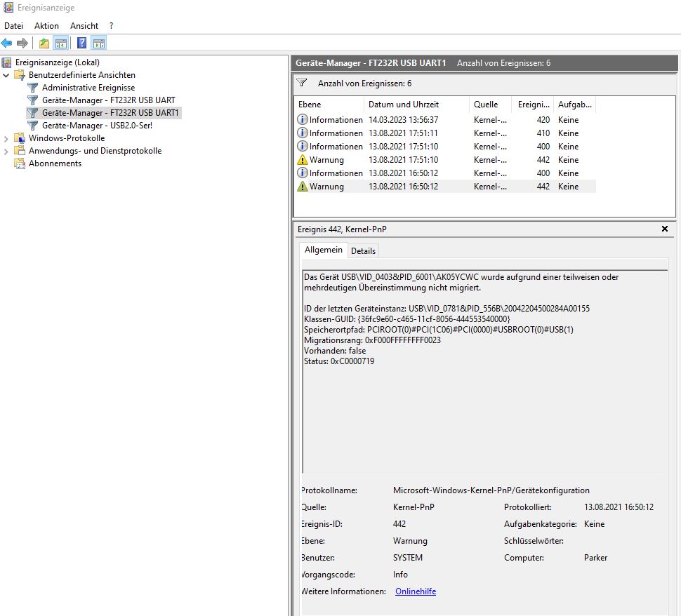This screenshot has height=616, width=681.
Task: Open the Onlinehilfe link
Action: coord(416,591)
